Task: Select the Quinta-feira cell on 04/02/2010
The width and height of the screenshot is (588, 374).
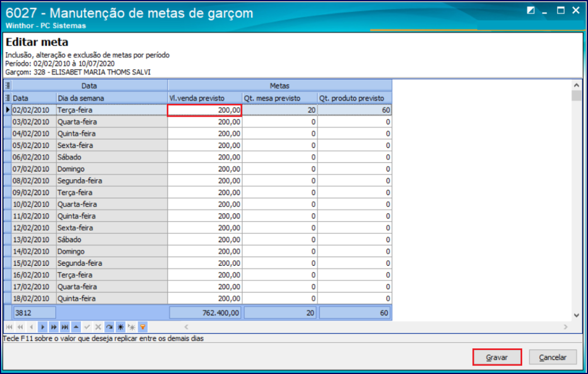Action: point(112,133)
